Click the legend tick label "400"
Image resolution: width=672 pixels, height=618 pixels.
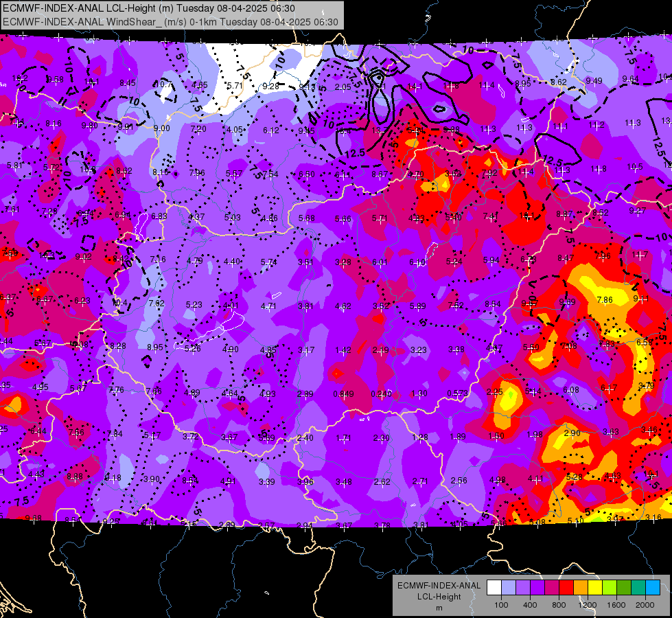(x=530, y=605)
